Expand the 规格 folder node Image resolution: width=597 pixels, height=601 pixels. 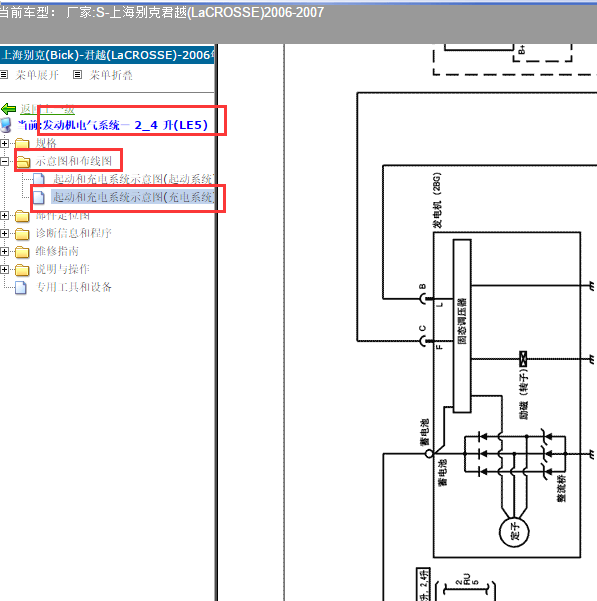click(4, 143)
